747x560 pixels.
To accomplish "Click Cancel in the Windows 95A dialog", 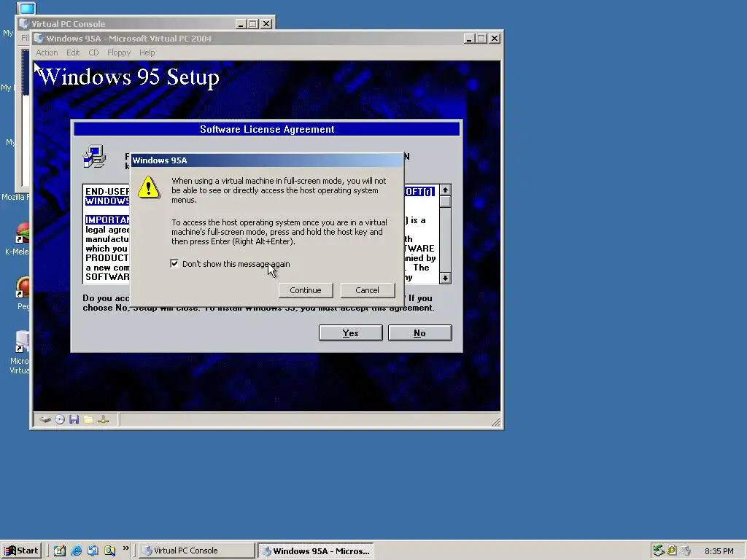I will [x=368, y=290].
